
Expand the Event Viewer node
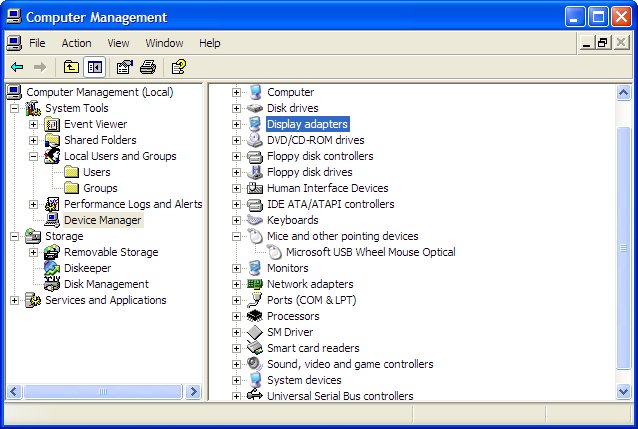tap(33, 124)
